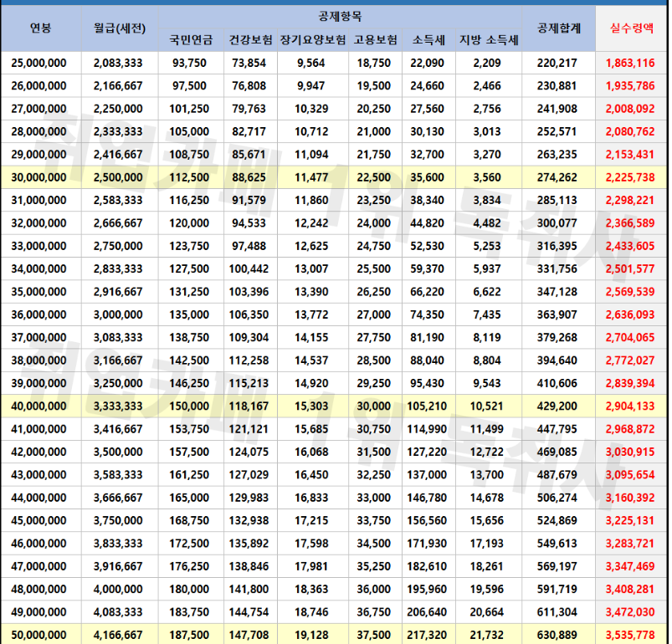Click local income tax value 5,253
The width and height of the screenshot is (672, 644).
point(487,246)
